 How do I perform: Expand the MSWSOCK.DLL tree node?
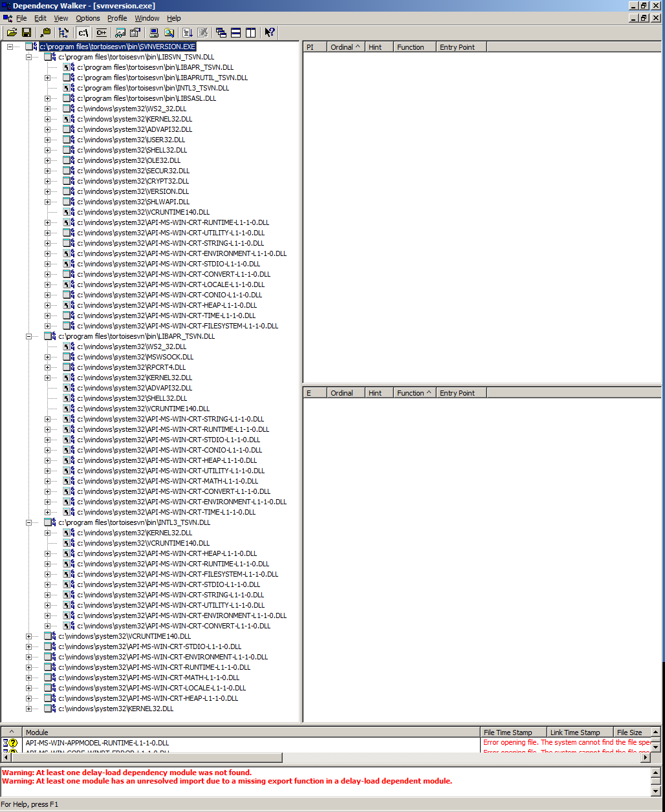point(47,357)
